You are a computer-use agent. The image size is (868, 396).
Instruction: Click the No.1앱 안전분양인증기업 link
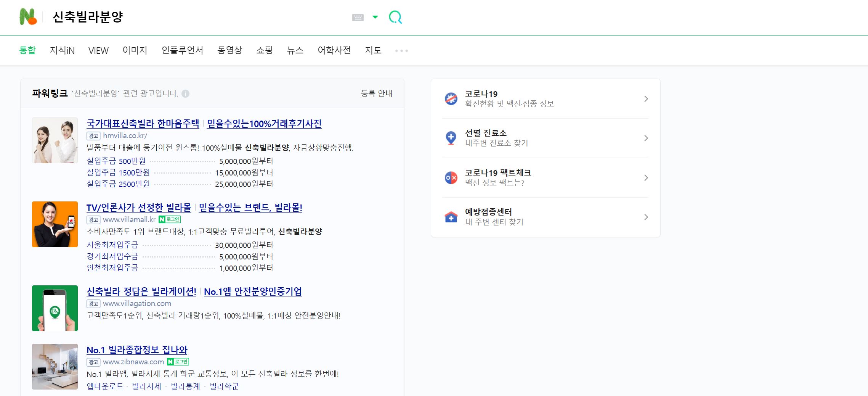(x=253, y=291)
